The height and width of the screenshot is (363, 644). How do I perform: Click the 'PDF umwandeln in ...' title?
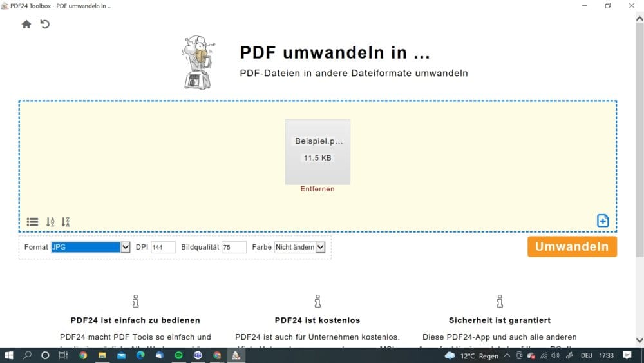(x=335, y=53)
